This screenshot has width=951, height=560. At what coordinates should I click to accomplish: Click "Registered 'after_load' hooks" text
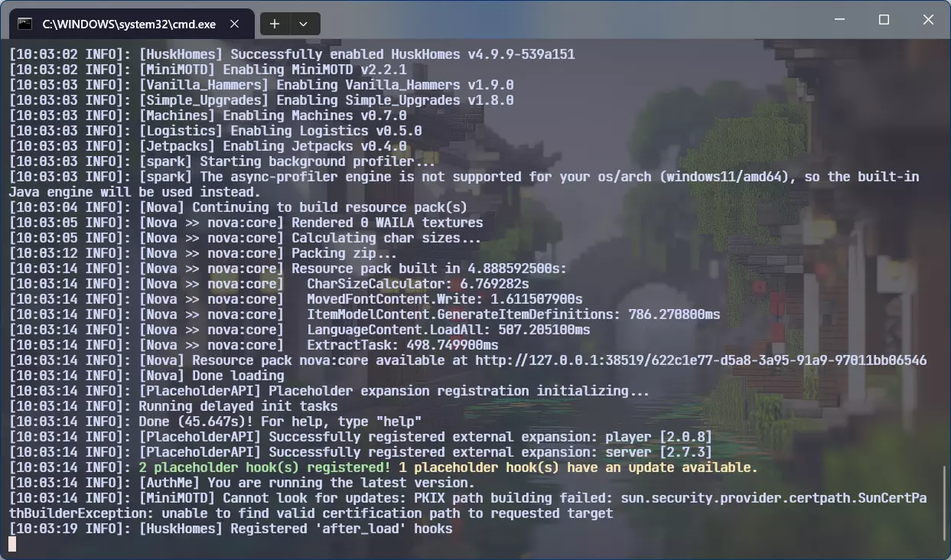[x=341, y=529]
